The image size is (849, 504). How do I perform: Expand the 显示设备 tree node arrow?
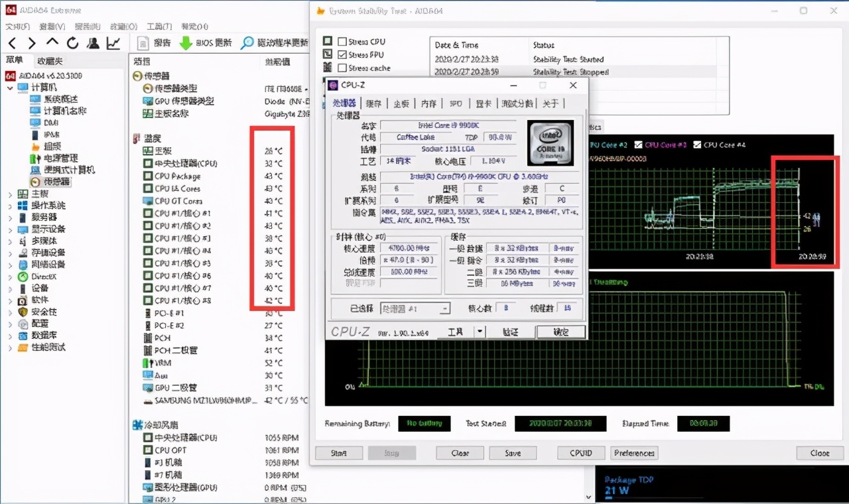(10, 229)
